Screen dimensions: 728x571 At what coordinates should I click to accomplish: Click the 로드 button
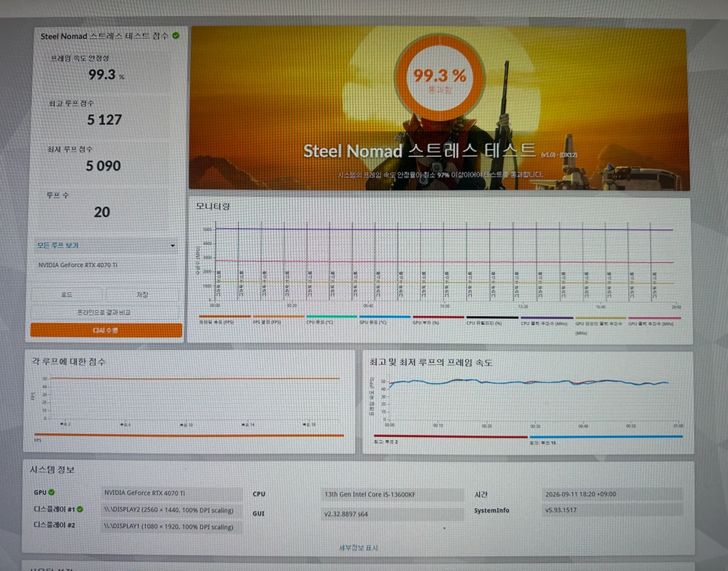coord(67,295)
